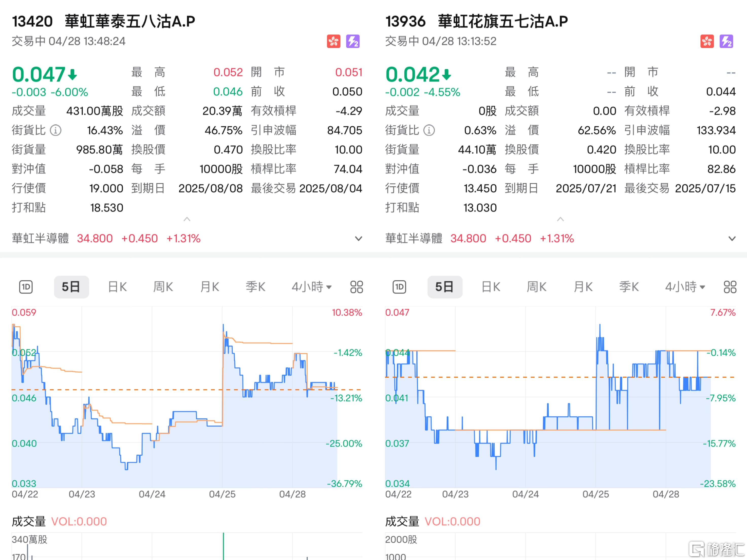The width and height of the screenshot is (747, 560).
Task: Collapse the quote details chevron under 13420
Action: pos(187,219)
